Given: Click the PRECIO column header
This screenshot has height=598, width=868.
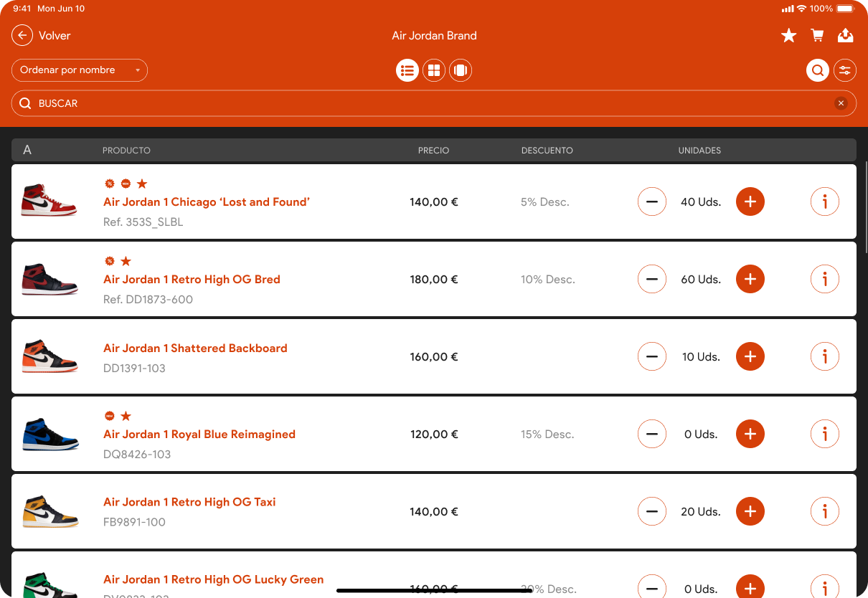Looking at the screenshot, I should point(434,151).
